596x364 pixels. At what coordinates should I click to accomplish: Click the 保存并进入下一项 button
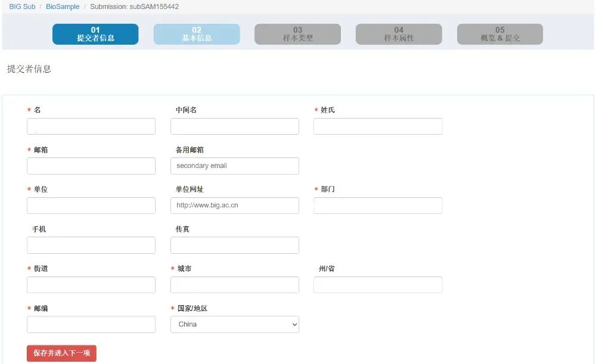coord(61,353)
